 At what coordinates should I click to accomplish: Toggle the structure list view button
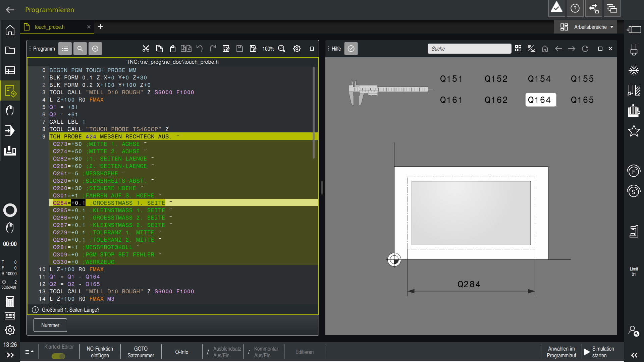pos(65,49)
